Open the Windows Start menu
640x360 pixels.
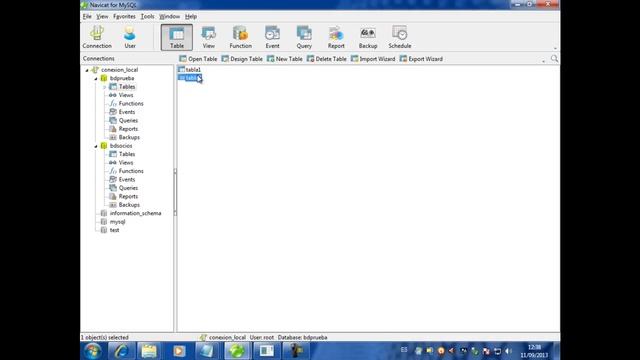(93, 351)
